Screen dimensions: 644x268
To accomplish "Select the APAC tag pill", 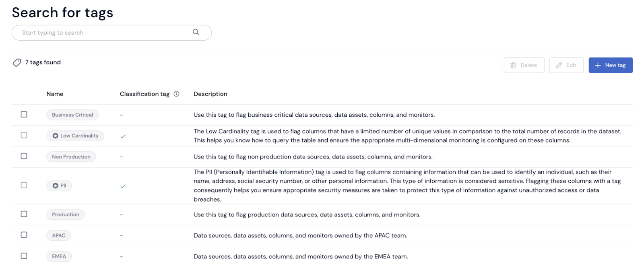I will point(58,235).
